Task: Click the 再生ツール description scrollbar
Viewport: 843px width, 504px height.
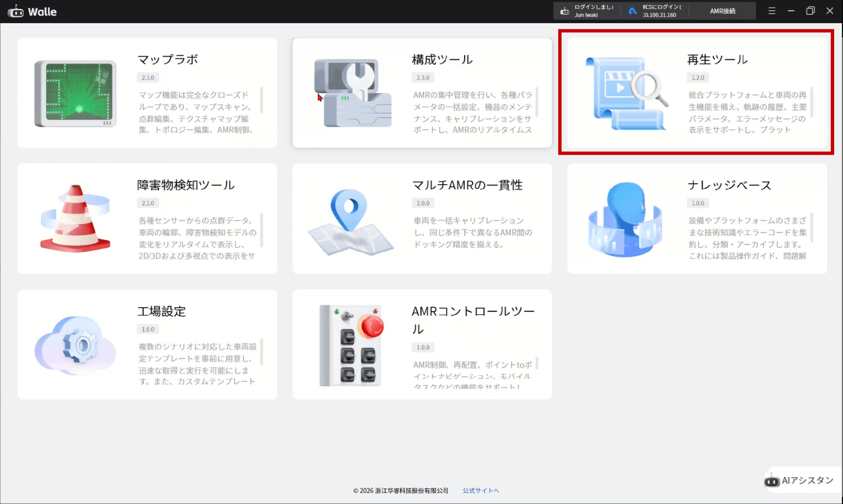Action: pyautogui.click(x=812, y=101)
